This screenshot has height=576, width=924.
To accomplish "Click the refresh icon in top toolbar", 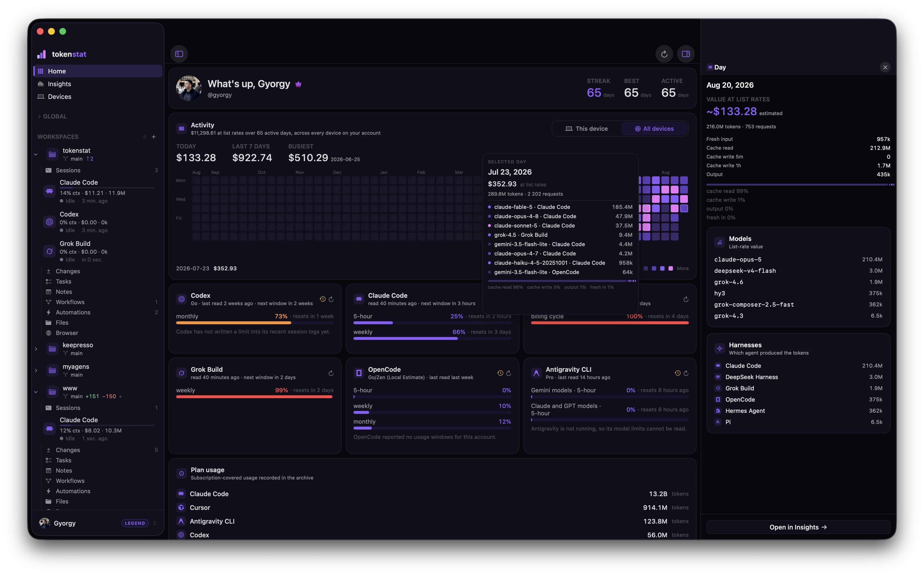I will 664,54.
